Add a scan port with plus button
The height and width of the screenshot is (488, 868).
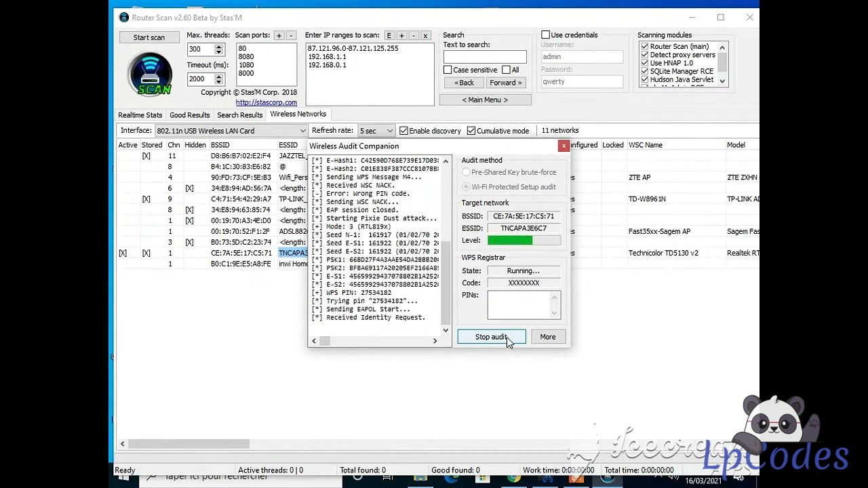[x=279, y=35]
